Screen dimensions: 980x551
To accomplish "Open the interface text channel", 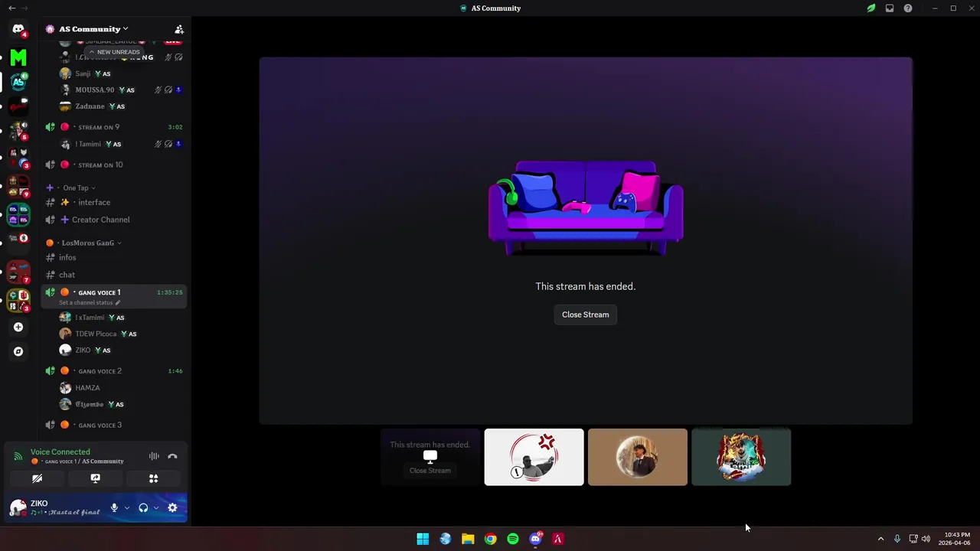I will pyautogui.click(x=115, y=202).
